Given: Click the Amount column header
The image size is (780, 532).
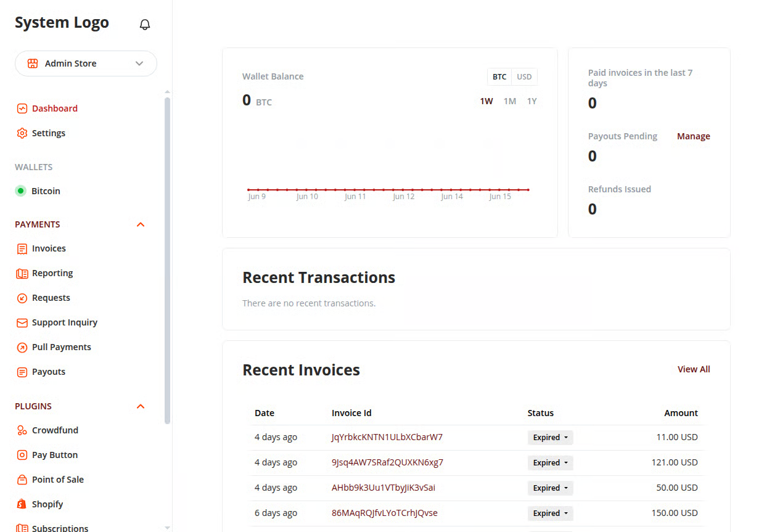Looking at the screenshot, I should 681,413.
